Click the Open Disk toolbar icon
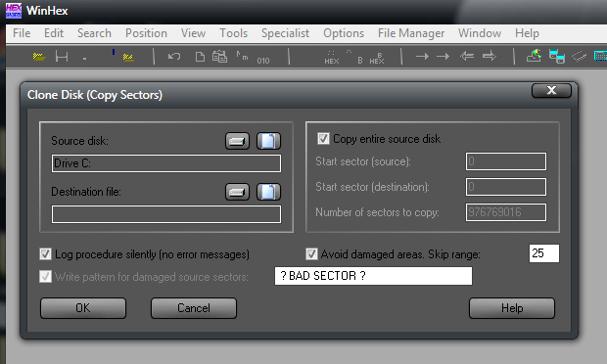This screenshot has height=364, width=607. tap(534, 56)
